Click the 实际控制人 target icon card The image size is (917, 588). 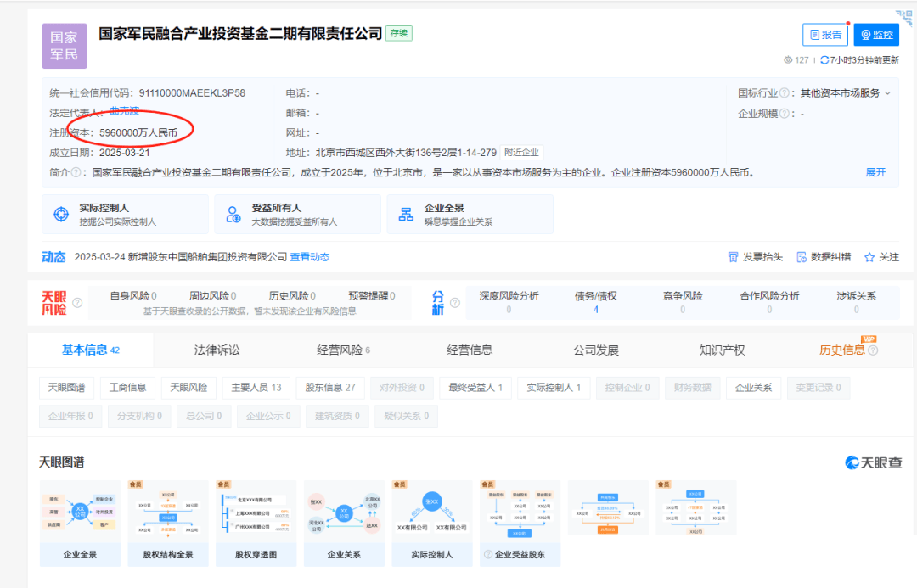point(125,215)
